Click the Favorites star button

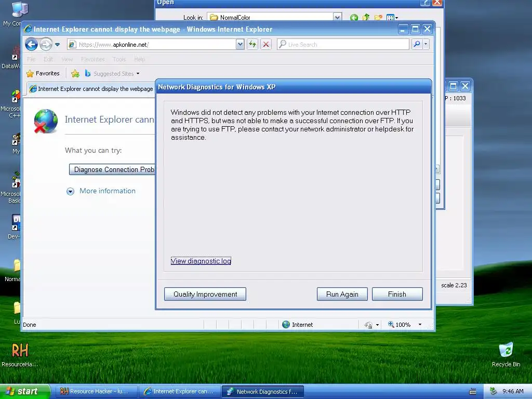[x=43, y=73]
